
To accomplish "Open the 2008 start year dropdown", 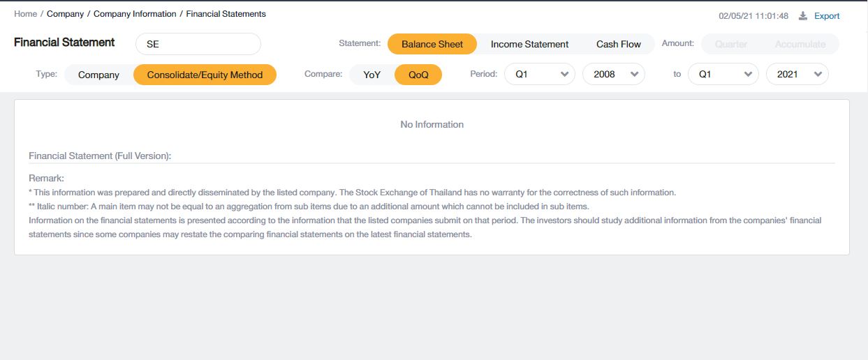I will (613, 74).
